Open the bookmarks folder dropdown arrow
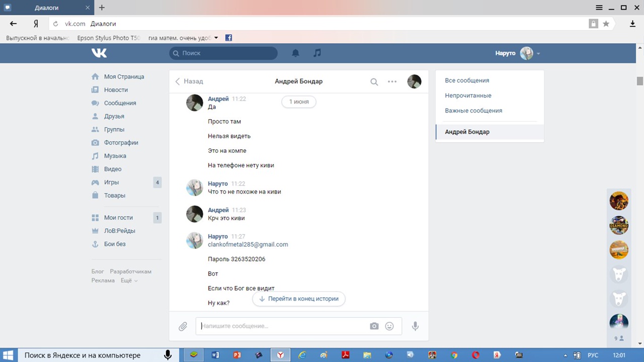Viewport: 644px width, 362px height. pyautogui.click(x=216, y=38)
